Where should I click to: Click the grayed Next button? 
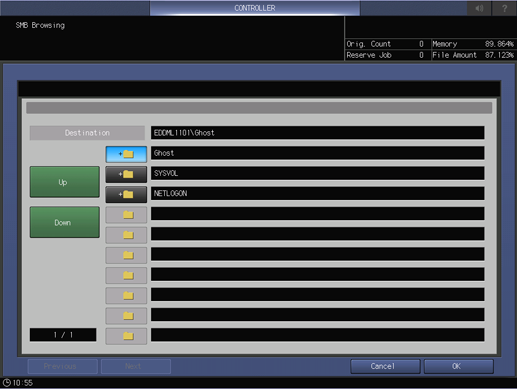pyautogui.click(x=136, y=366)
